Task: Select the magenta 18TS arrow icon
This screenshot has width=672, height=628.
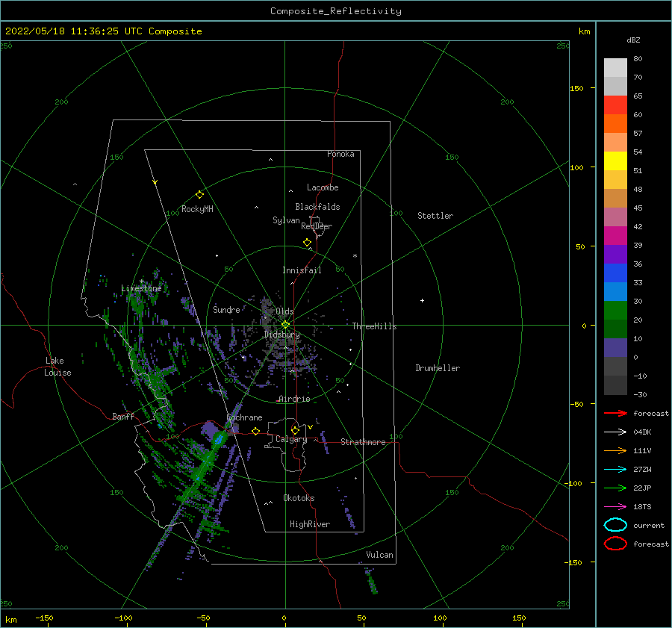Action: [615, 507]
